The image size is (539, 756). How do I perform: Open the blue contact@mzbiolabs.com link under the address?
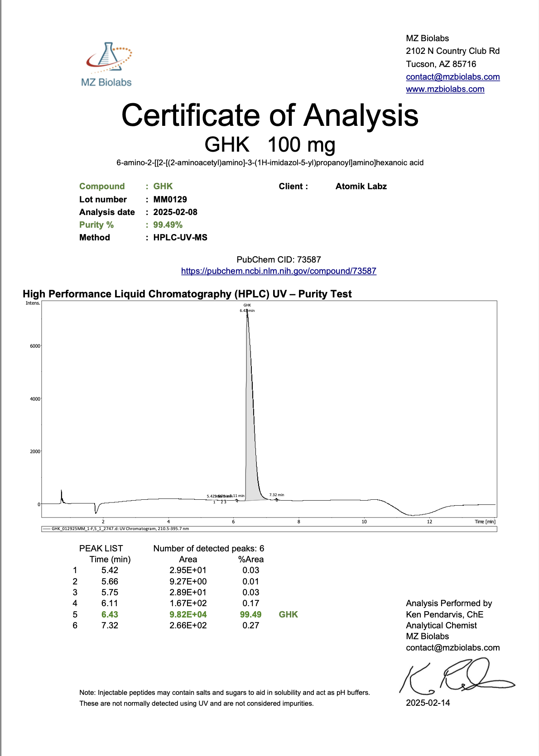click(453, 77)
